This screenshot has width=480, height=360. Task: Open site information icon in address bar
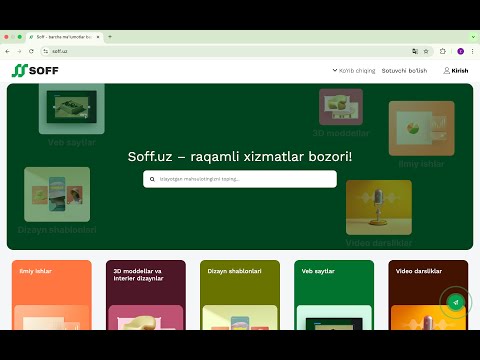pyautogui.click(x=46, y=51)
